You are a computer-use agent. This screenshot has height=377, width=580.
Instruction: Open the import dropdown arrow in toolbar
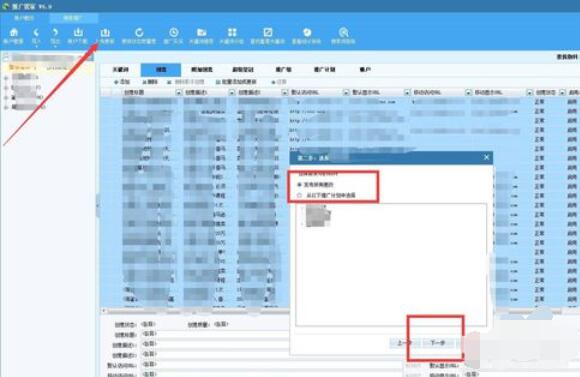pyautogui.click(x=36, y=46)
